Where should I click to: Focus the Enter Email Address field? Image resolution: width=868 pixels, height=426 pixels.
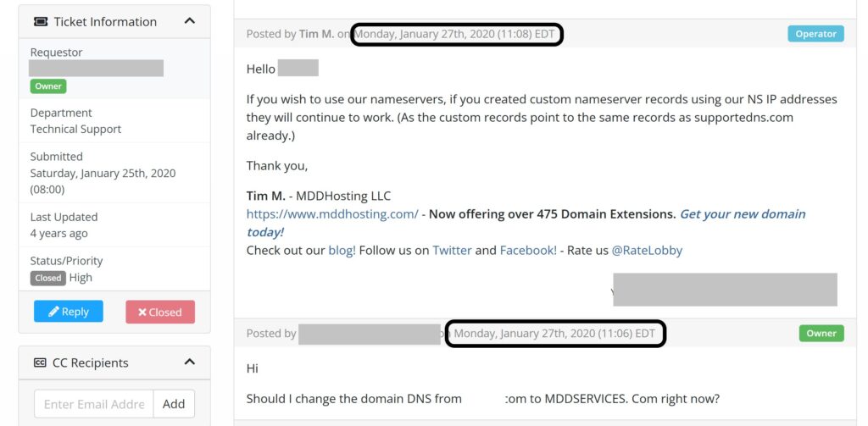point(94,404)
